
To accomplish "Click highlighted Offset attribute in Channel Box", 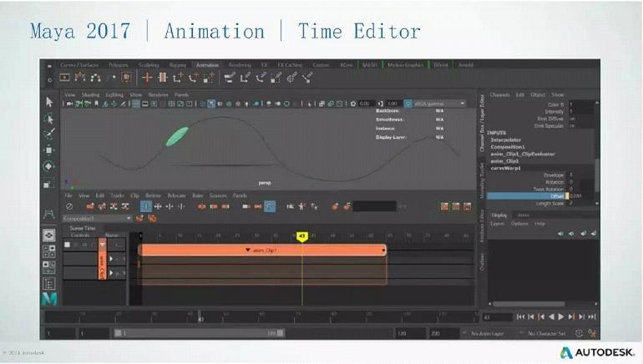I will (x=526, y=196).
